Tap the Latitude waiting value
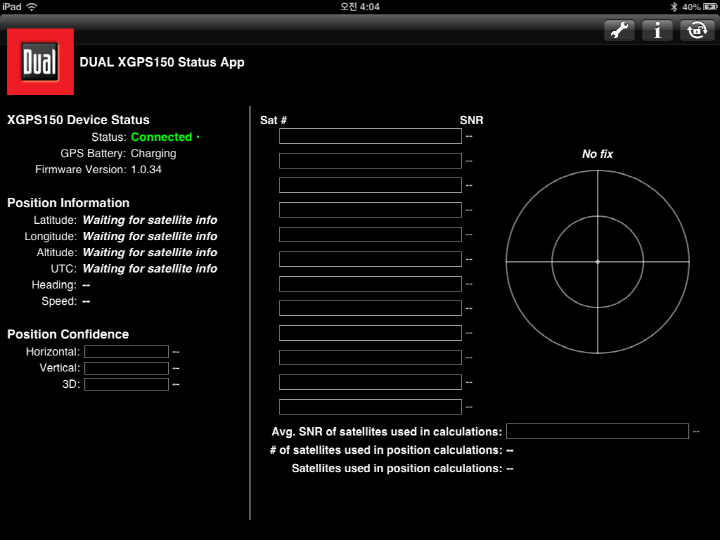Image resolution: width=720 pixels, height=540 pixels. [x=150, y=220]
